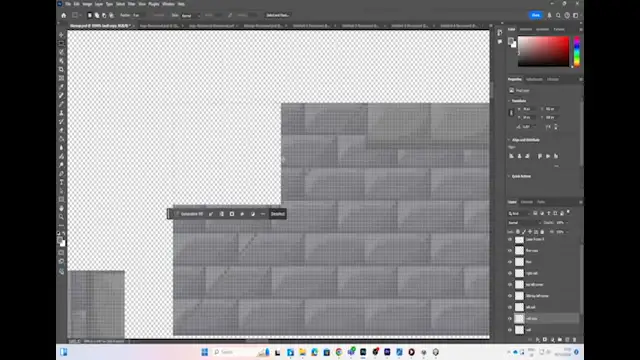Open Layers panel flyout menu

(580, 202)
